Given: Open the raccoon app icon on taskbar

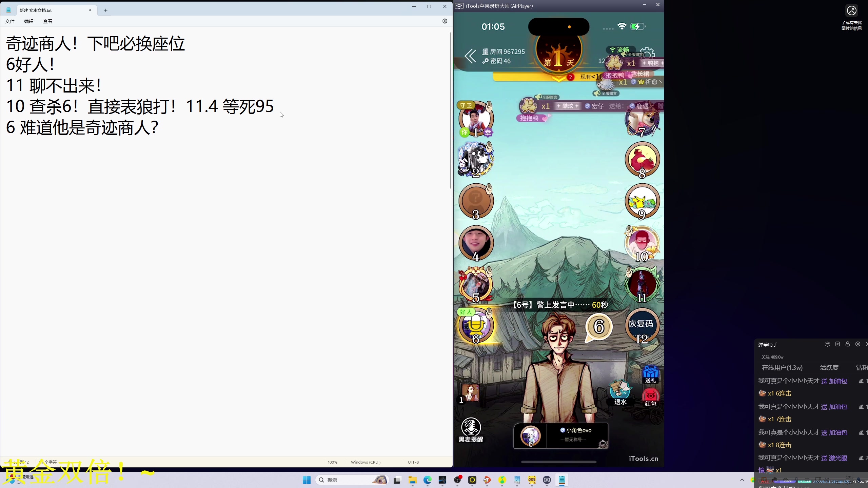Looking at the screenshot, I should [x=532, y=480].
